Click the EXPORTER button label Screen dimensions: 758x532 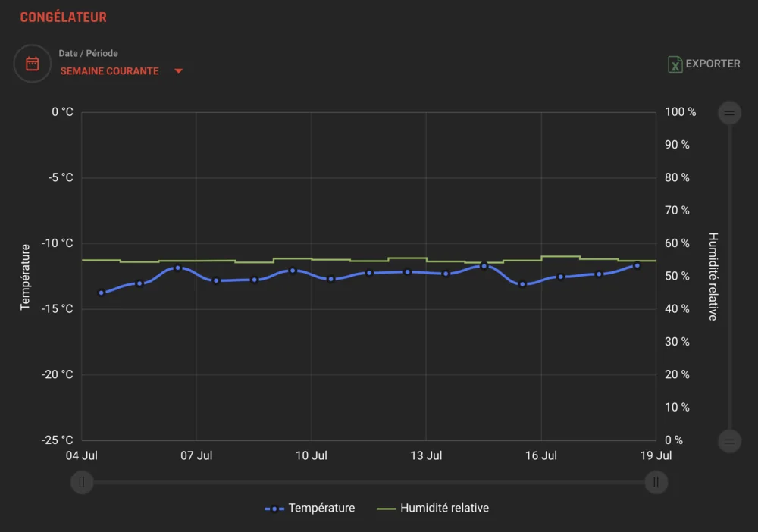(713, 64)
